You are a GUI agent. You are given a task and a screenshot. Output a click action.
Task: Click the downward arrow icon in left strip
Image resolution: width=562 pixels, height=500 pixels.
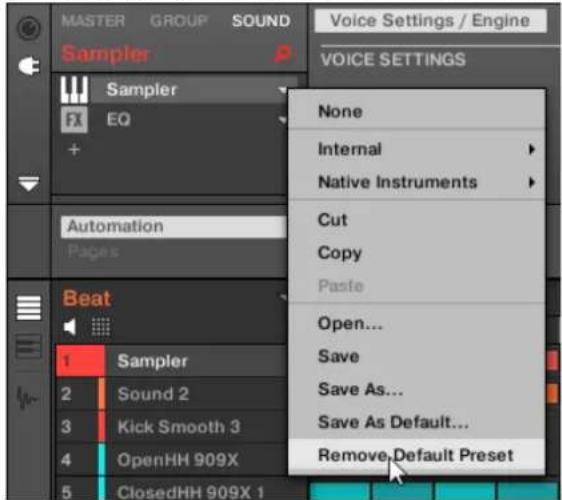[29, 183]
